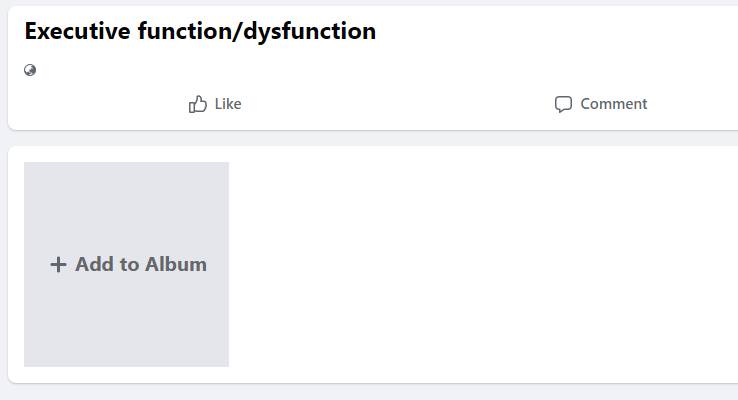The width and height of the screenshot is (738, 400).
Task: Show the album's audience via the globe
Action: pyautogui.click(x=30, y=70)
